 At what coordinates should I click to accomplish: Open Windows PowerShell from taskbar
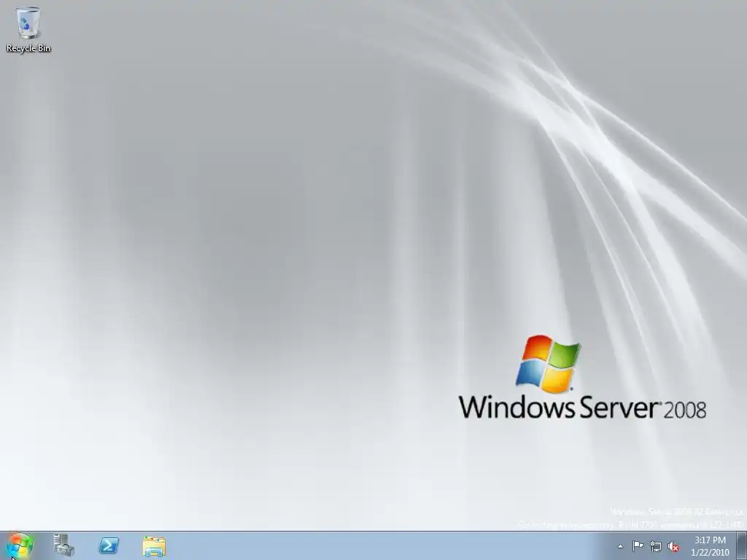pyautogui.click(x=109, y=545)
